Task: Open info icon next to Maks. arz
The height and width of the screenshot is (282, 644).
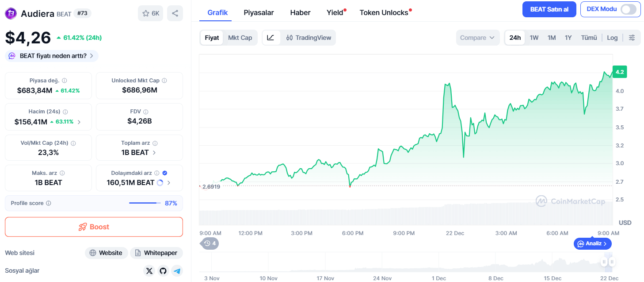Action: (x=62, y=173)
